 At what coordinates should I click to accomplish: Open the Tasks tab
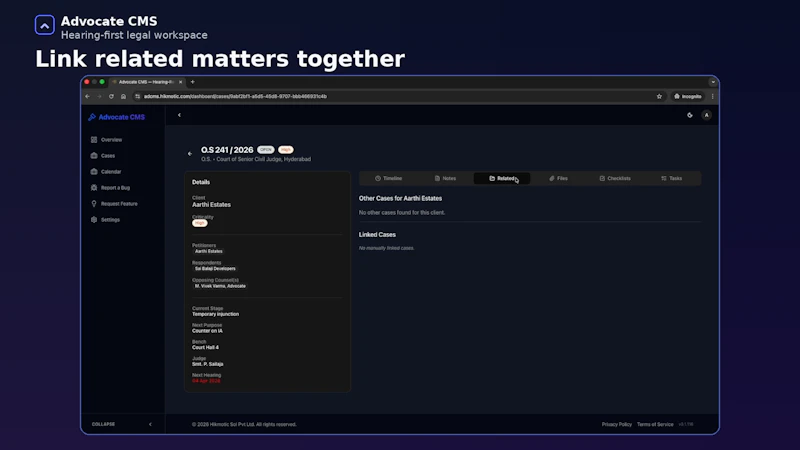[x=672, y=179]
